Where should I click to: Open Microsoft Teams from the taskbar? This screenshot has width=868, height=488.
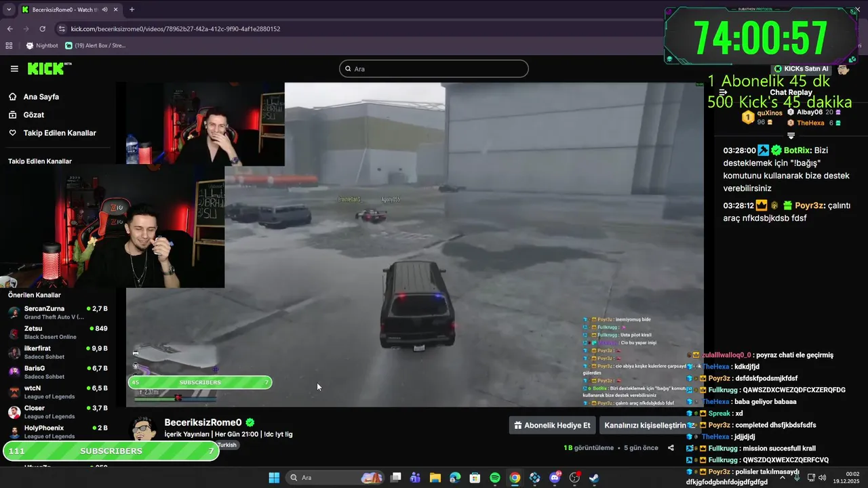point(416,478)
